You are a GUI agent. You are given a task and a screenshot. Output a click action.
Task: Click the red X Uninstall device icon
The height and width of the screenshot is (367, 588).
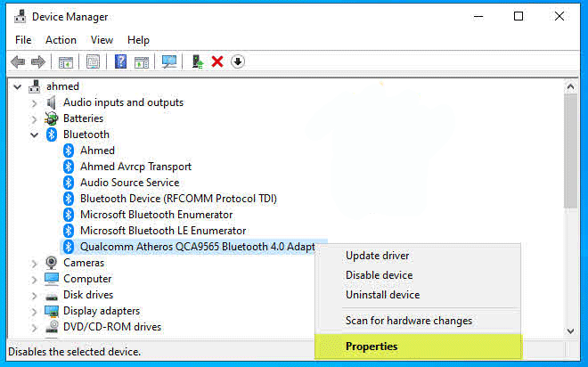point(216,61)
